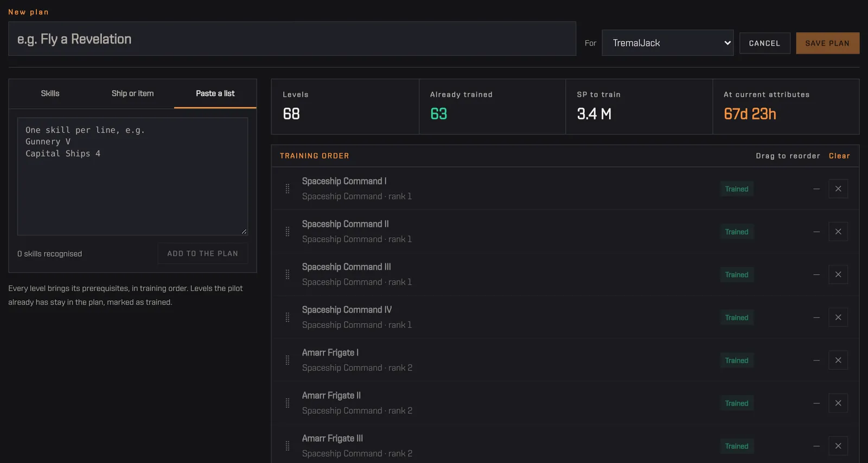Switch to the Skills tab

click(x=50, y=93)
